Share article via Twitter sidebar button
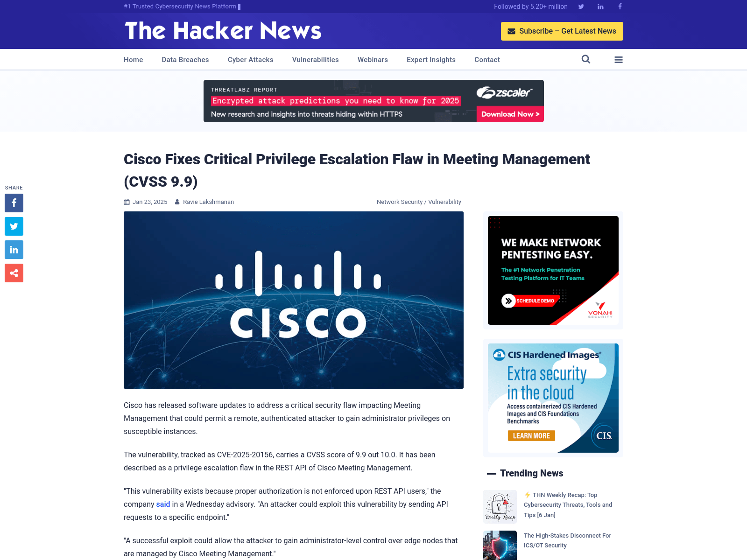The height and width of the screenshot is (560, 747). click(14, 226)
